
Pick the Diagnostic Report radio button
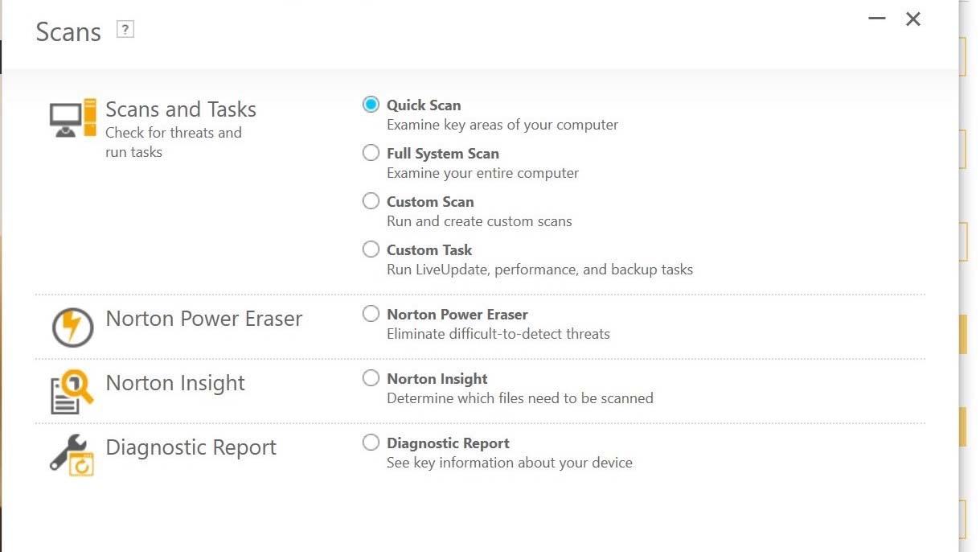click(x=371, y=443)
